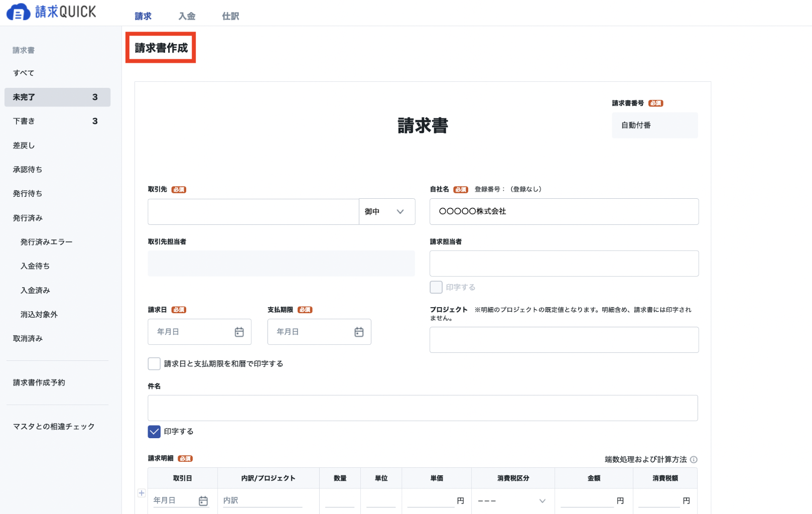Viewport: 812px width, 514px height.
Task: Click the 請求担当者 input field
Action: [564, 264]
